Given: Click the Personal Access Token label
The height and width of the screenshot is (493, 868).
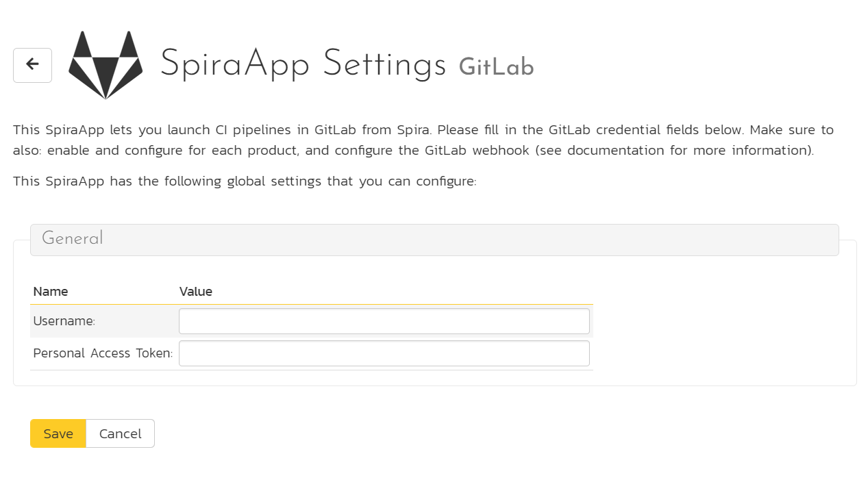Looking at the screenshot, I should coord(103,353).
